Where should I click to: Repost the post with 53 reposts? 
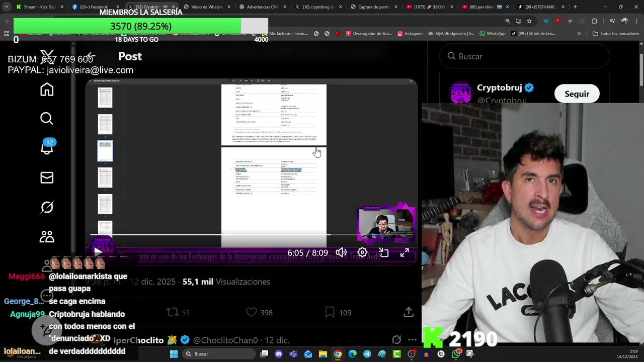coord(178,313)
